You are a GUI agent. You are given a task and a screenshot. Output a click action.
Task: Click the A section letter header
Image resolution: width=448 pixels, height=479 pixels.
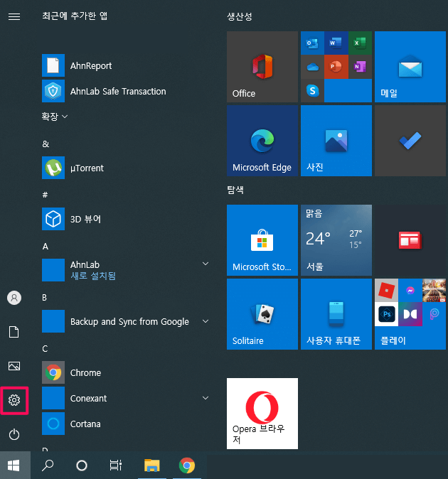click(x=46, y=246)
